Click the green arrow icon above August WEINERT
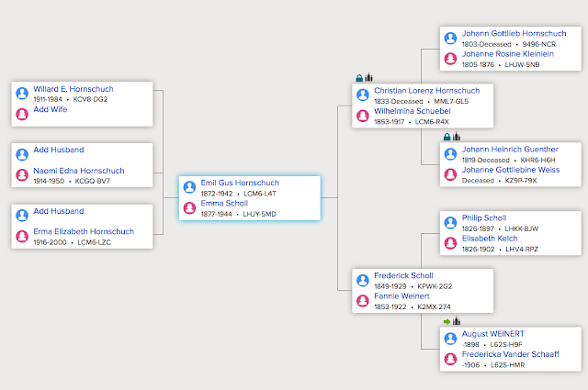This screenshot has height=390, width=588. point(447,321)
